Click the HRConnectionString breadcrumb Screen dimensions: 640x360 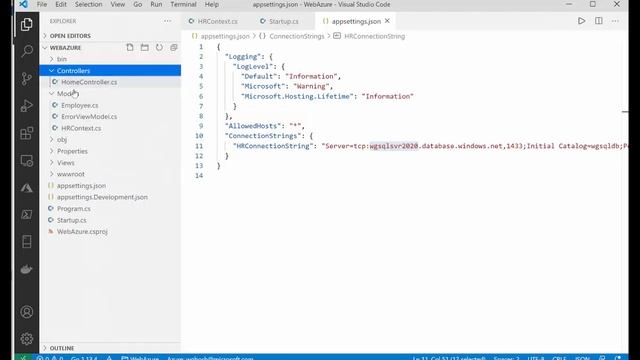[x=374, y=36]
